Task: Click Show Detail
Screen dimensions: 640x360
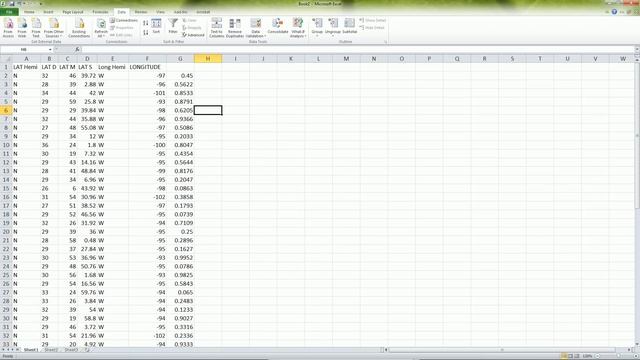Action: (x=373, y=20)
